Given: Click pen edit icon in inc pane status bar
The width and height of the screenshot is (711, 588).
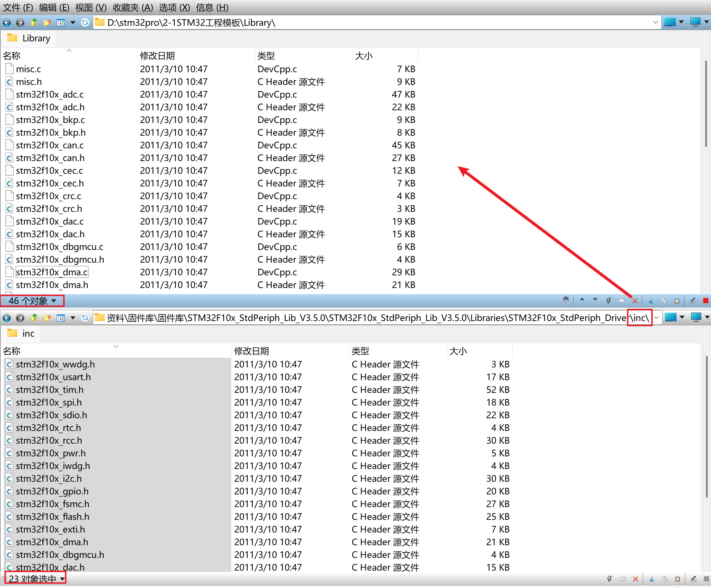Looking at the screenshot, I should pyautogui.click(x=694, y=579).
